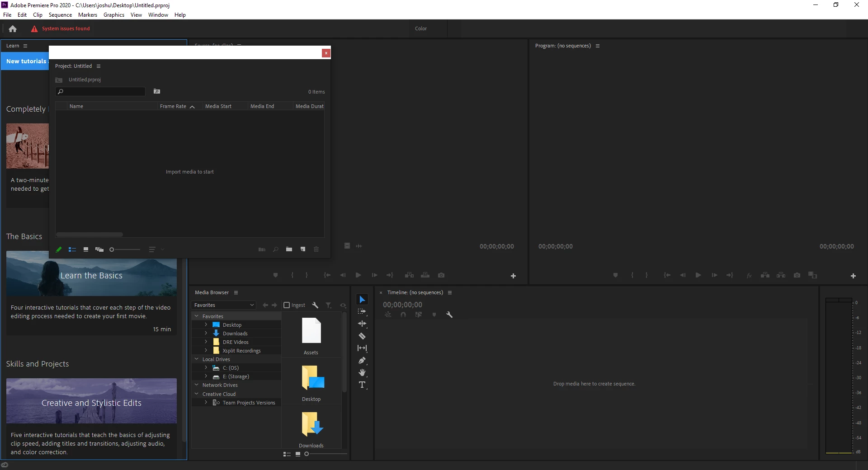Image resolution: width=868 pixels, height=470 pixels.
Task: Switch Media Browser to Thumbnail view
Action: (298, 454)
